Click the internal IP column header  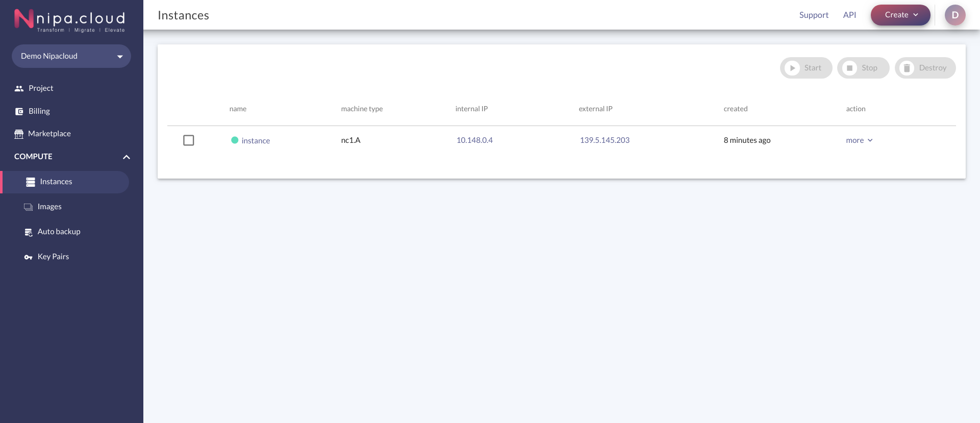point(471,109)
